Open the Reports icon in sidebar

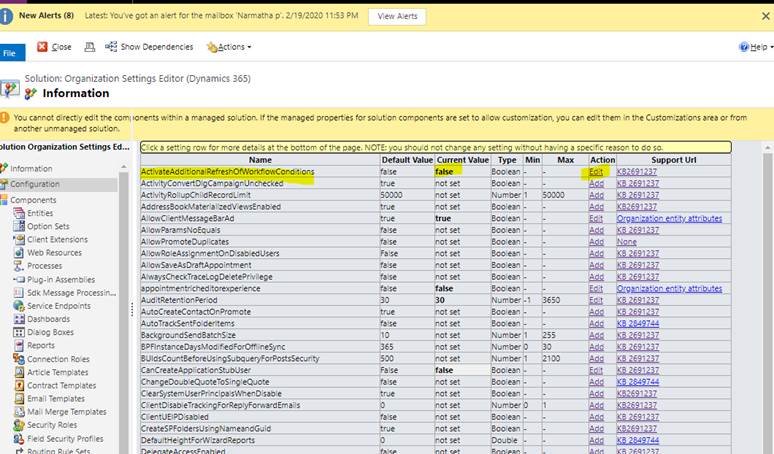[x=19, y=345]
